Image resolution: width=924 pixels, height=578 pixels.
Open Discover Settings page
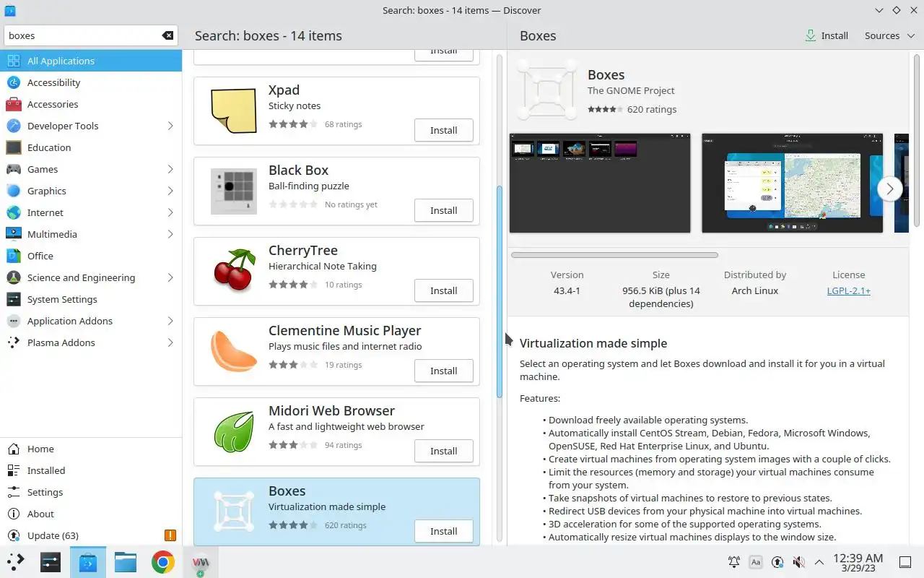pyautogui.click(x=91, y=492)
